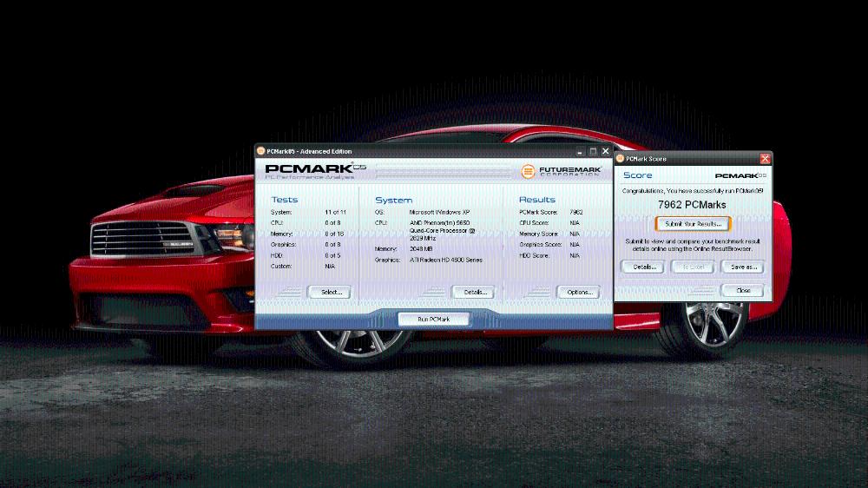Click the 'CPU Score:' label
This screenshot has width=868, height=488.
(533, 222)
